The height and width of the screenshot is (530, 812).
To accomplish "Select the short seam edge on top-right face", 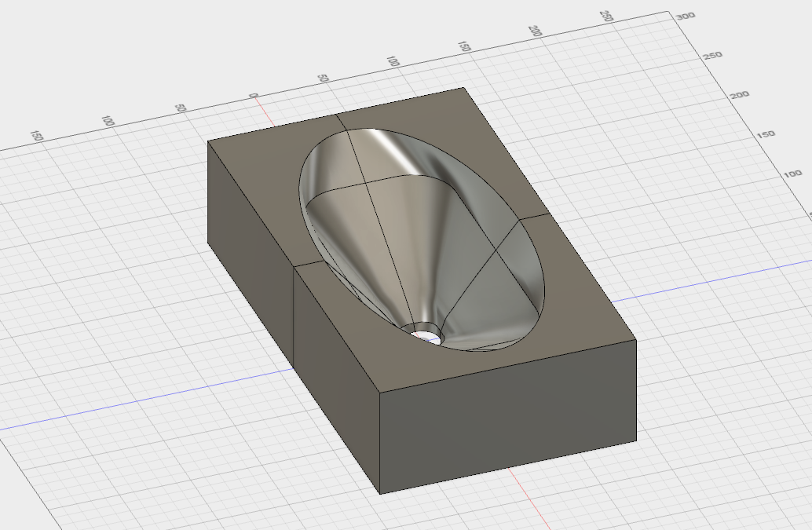I will click(x=532, y=218).
